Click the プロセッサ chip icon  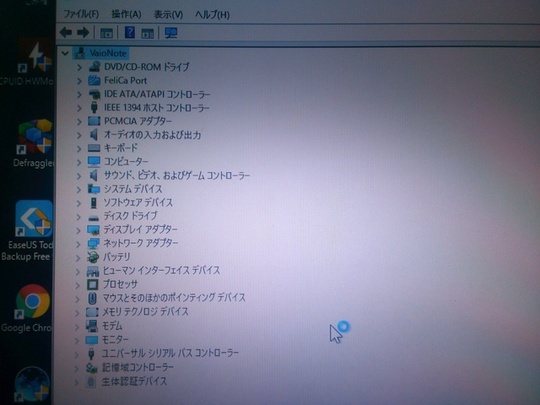(x=92, y=284)
